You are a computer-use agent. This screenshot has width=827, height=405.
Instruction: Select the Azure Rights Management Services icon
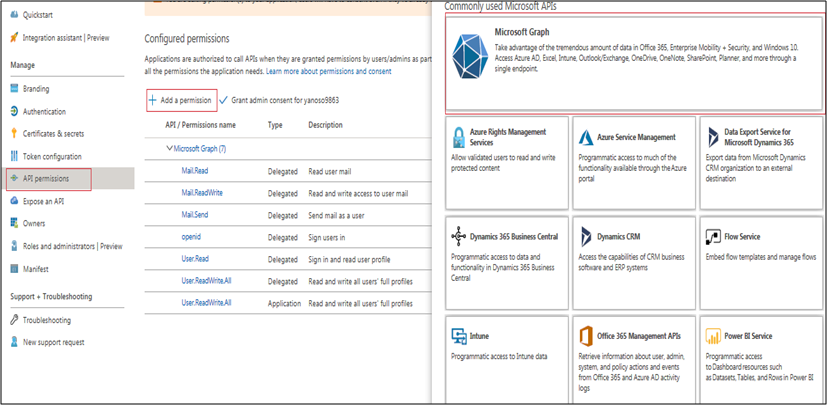(459, 137)
